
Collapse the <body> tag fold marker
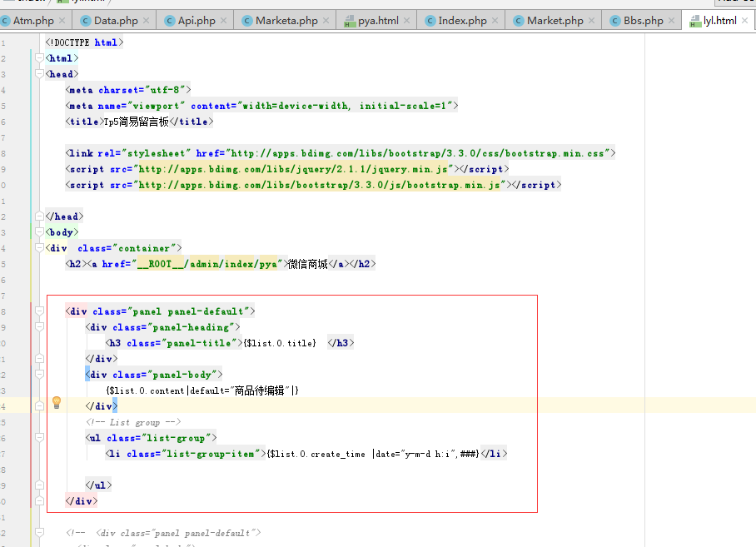39,232
